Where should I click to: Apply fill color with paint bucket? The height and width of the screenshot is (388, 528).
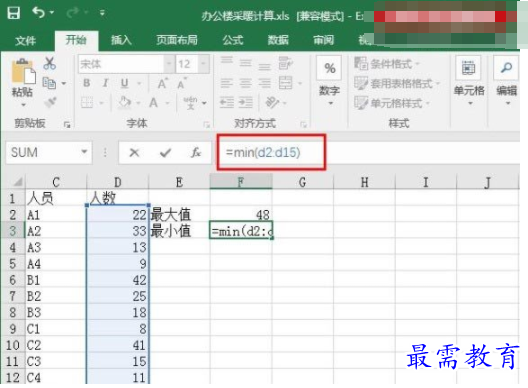tap(124, 102)
